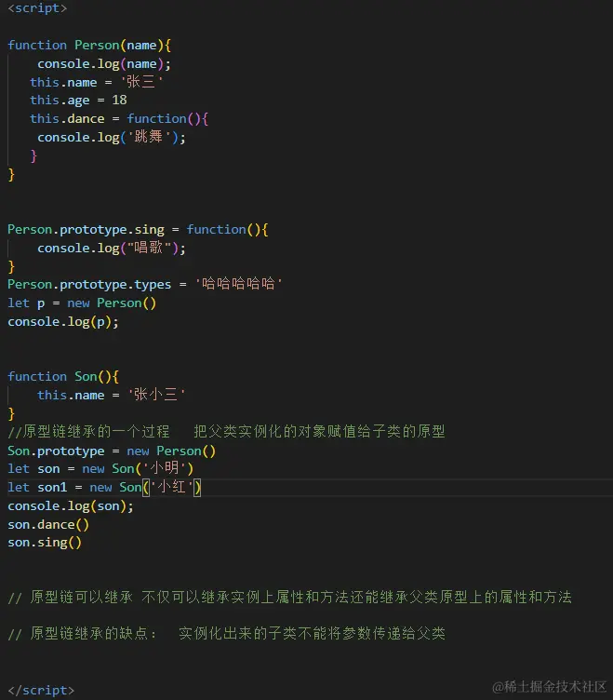613x700 pixels.
Task: Click the line this.name = '张三'
Action: [97, 82]
